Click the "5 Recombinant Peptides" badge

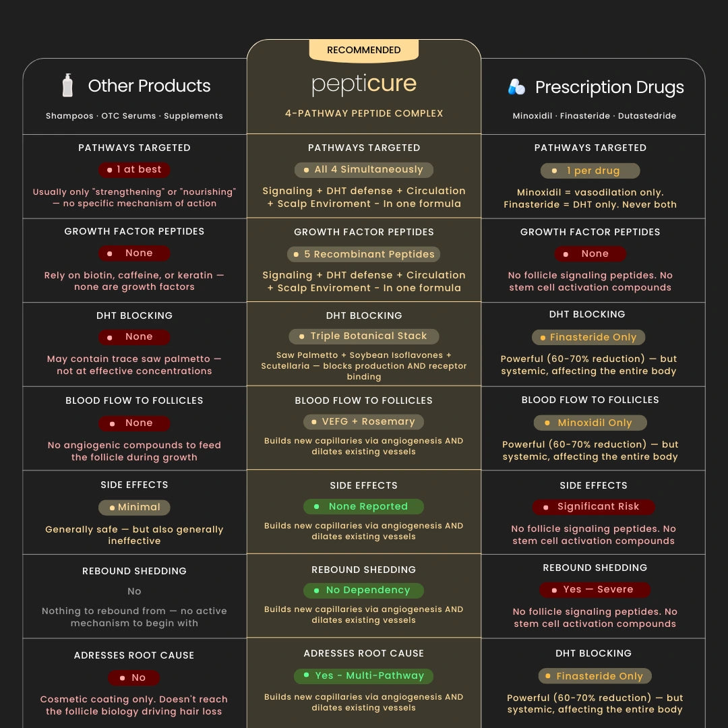click(x=364, y=254)
